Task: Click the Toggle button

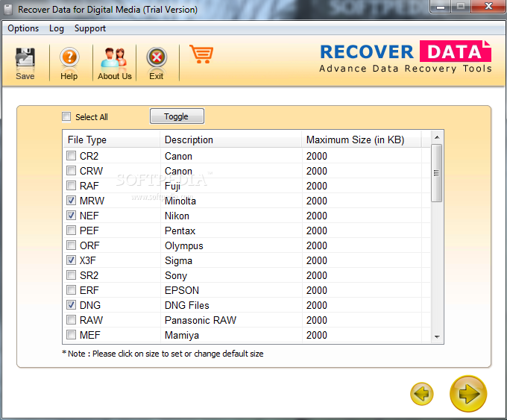Action: [177, 116]
